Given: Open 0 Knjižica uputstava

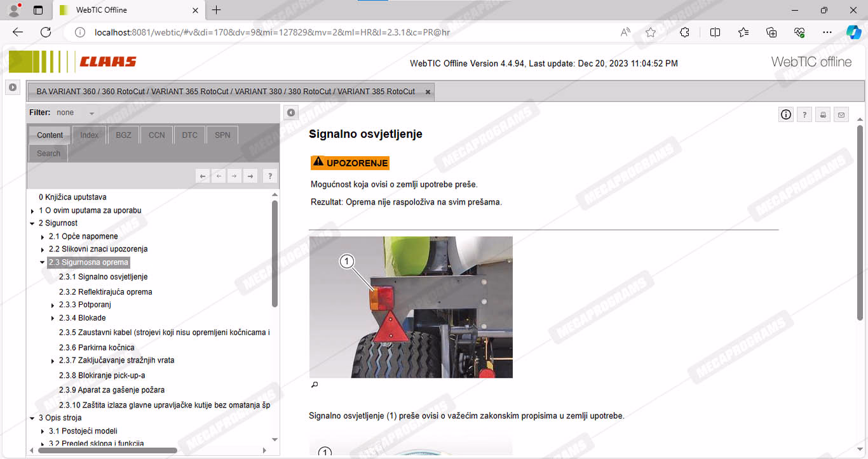Looking at the screenshot, I should point(72,197).
